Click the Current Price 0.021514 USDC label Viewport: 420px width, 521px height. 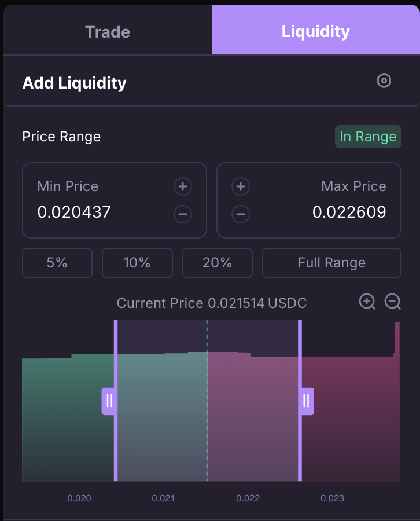point(212,303)
